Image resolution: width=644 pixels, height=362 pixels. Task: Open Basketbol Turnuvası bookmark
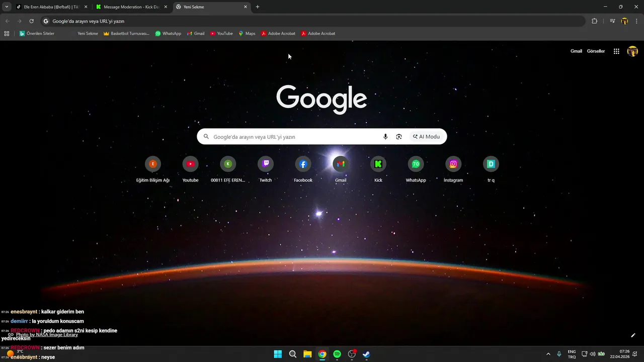click(x=126, y=34)
